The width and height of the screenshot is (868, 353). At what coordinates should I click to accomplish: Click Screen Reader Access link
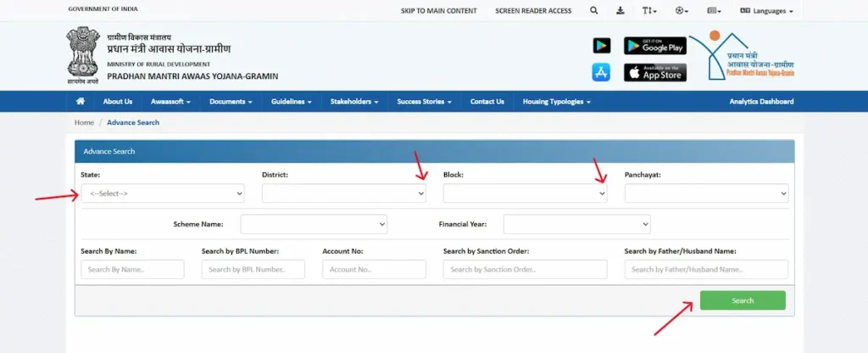[533, 11]
